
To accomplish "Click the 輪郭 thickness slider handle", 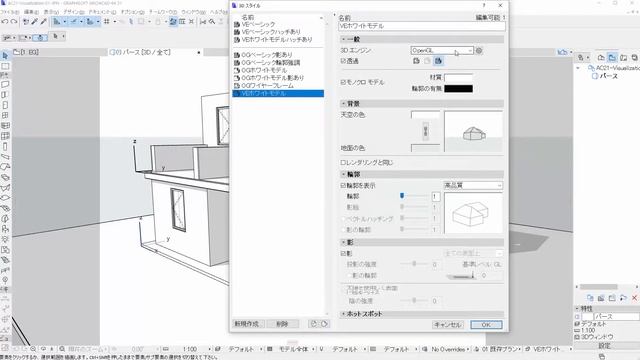I will click(402, 196).
